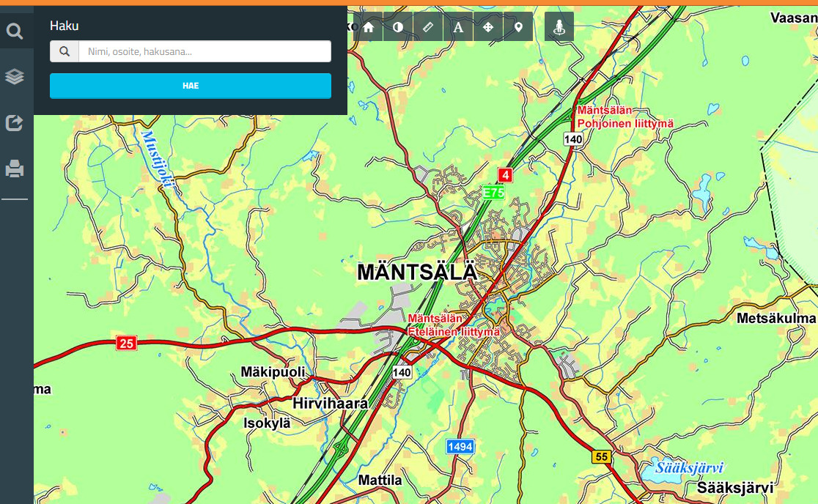Viewport: 818px width, 504px height.
Task: Select the location pin marker tool
Action: (519, 27)
